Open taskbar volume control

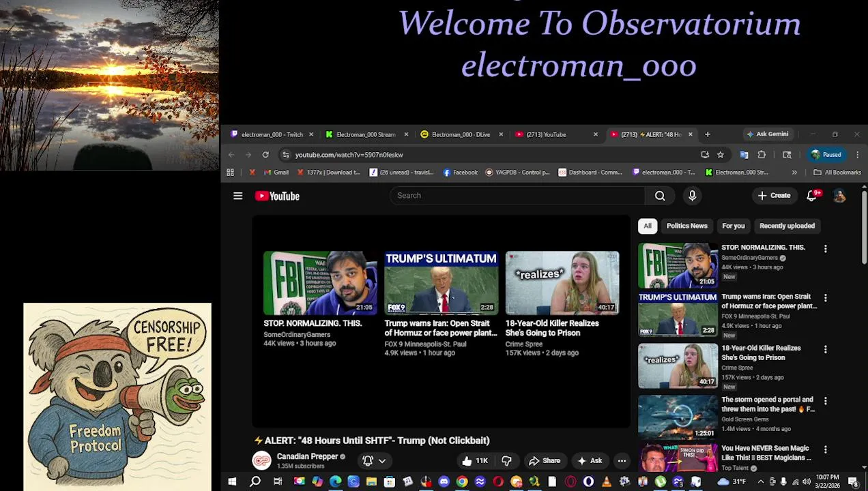(x=807, y=482)
